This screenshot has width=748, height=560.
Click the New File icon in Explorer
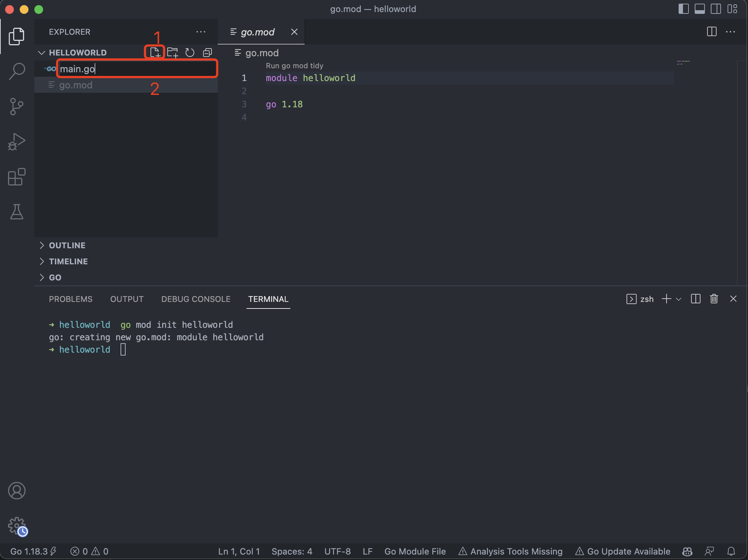coord(155,53)
